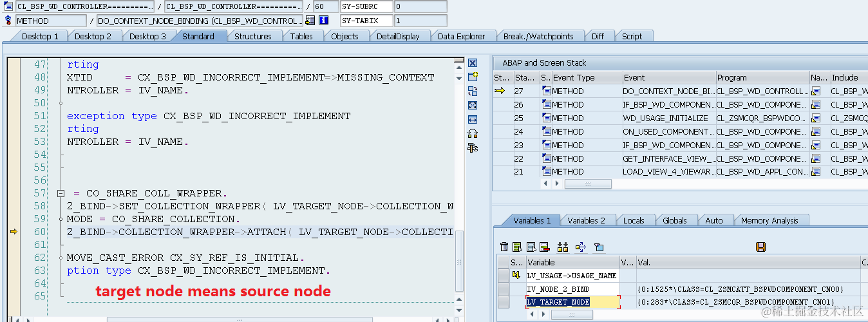This screenshot has height=322, width=868.
Task: Click the yellow blocks sort icon in Variables toolbar
Action: pos(563,247)
